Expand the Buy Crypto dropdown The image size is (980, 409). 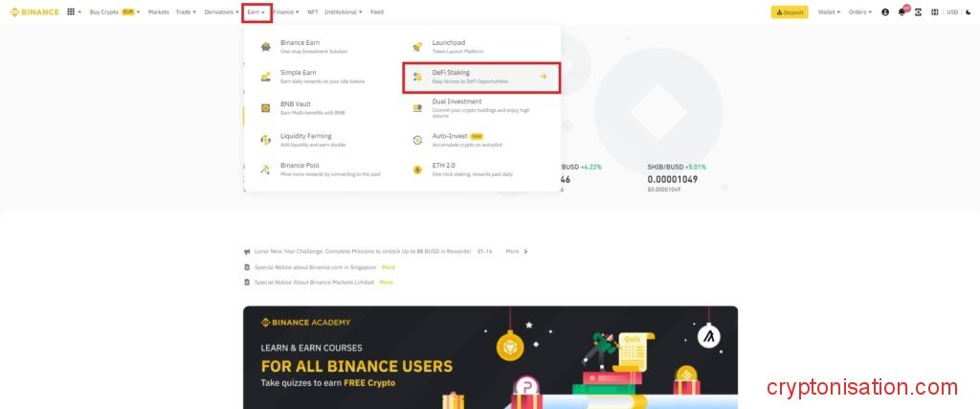pos(114,12)
